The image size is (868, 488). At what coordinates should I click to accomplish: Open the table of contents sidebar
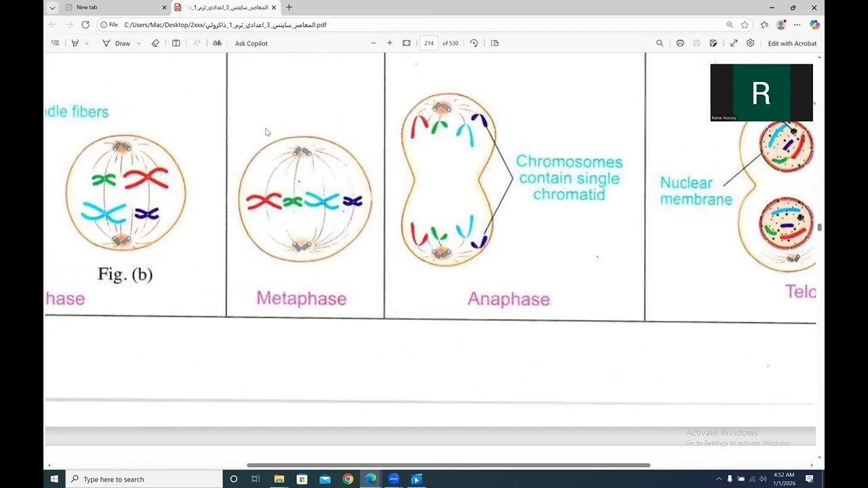[55, 43]
